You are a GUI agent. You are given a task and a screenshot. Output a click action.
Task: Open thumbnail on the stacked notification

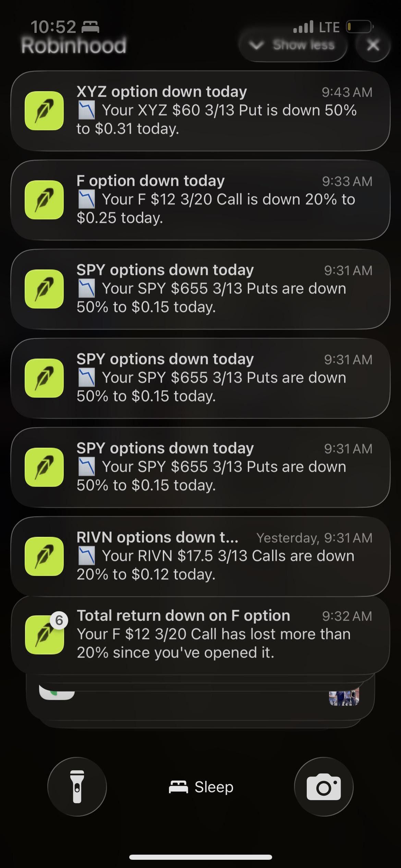pos(344,695)
